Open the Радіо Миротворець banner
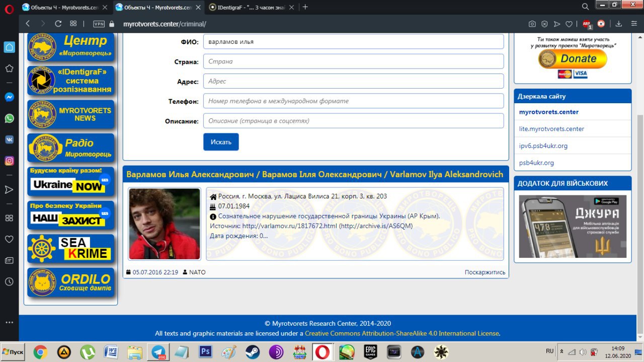 [x=71, y=148]
